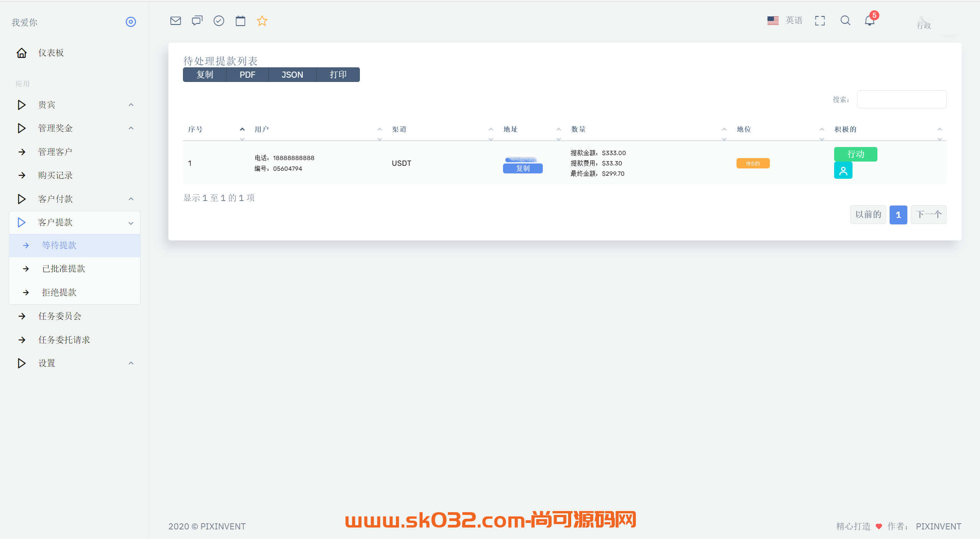Viewport: 980px width, 539px height.
Task: Copy the address using blue 复制 button
Action: (x=523, y=168)
